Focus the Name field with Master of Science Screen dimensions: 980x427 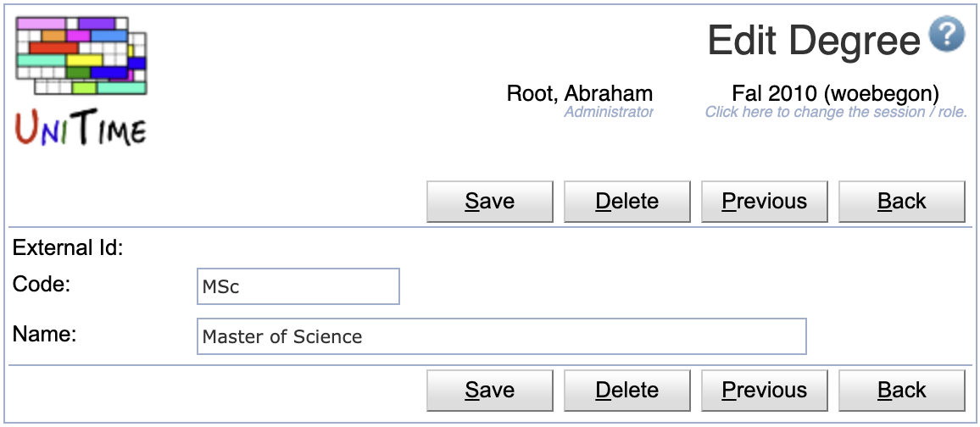click(x=501, y=336)
